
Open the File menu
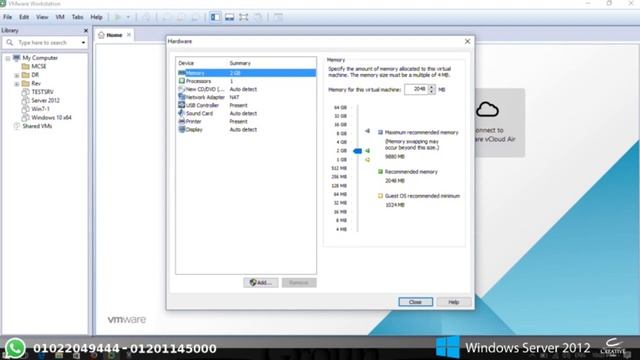pos(7,17)
